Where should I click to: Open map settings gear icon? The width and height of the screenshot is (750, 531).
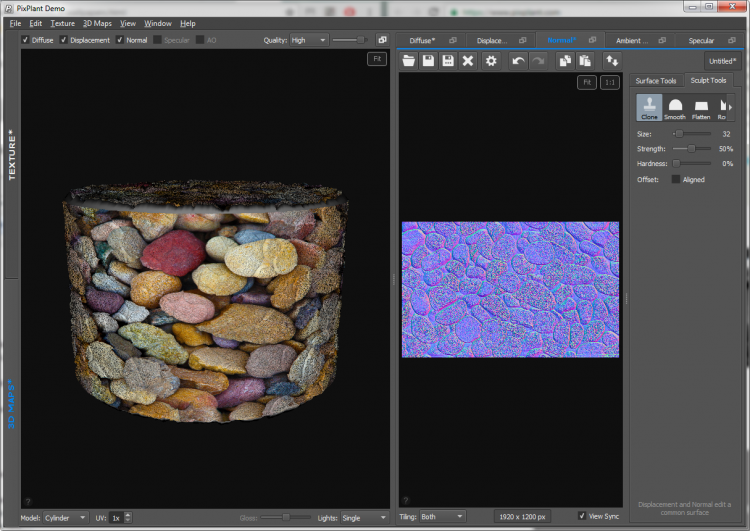(491, 61)
